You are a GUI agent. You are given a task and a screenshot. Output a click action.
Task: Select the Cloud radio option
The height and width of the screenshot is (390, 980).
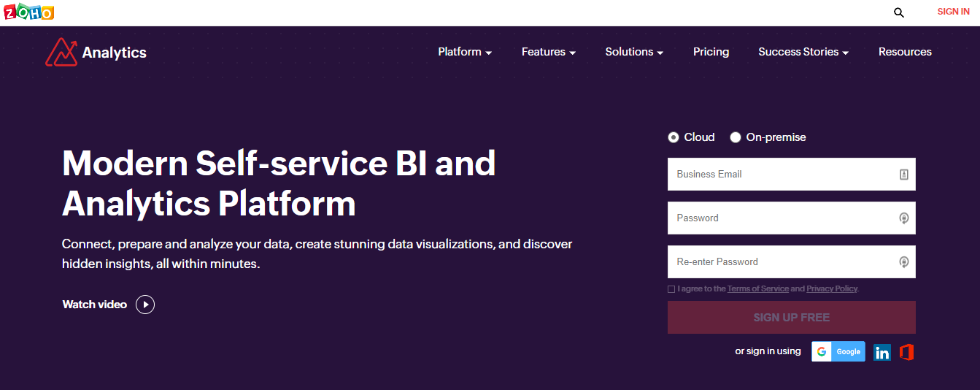tap(673, 137)
